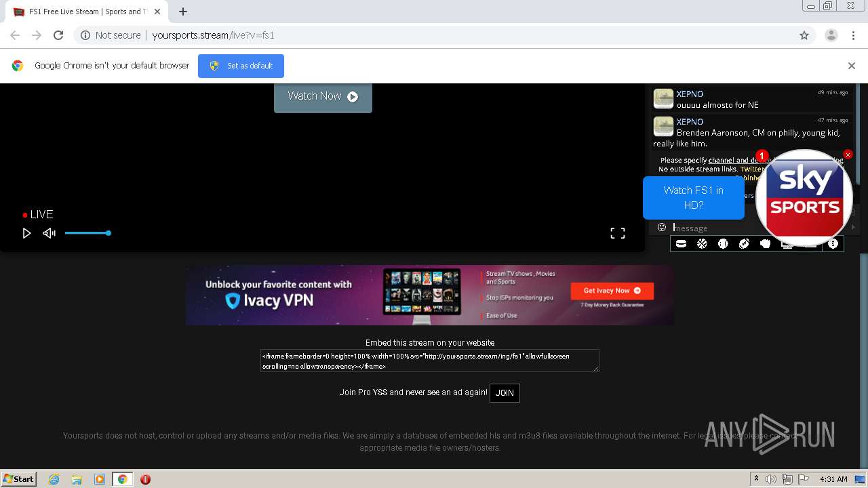This screenshot has height=488, width=868.
Task: Open Action Center flag icon
Action: 804,479
